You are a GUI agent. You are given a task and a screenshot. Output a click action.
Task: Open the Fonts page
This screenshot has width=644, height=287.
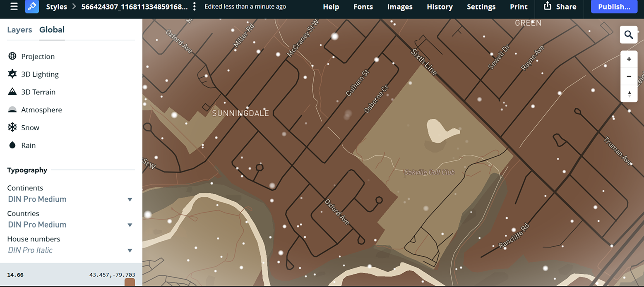[363, 7]
